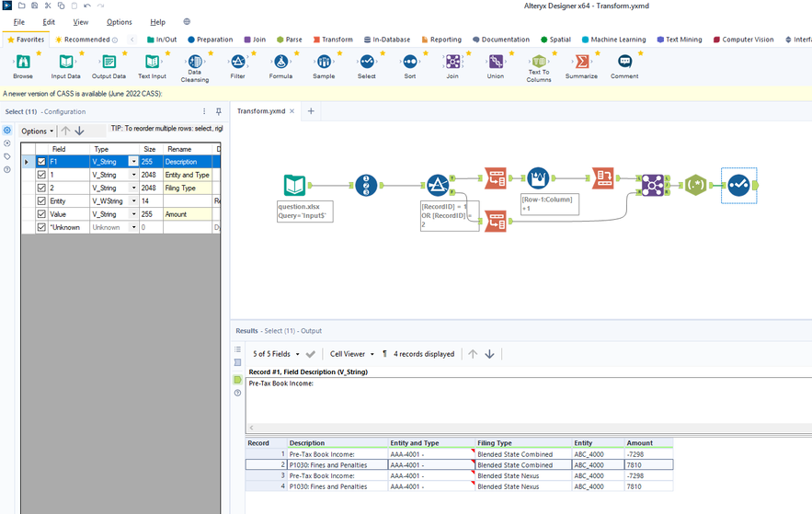
Task: Click the save icon in title bar
Action: pos(34,6)
